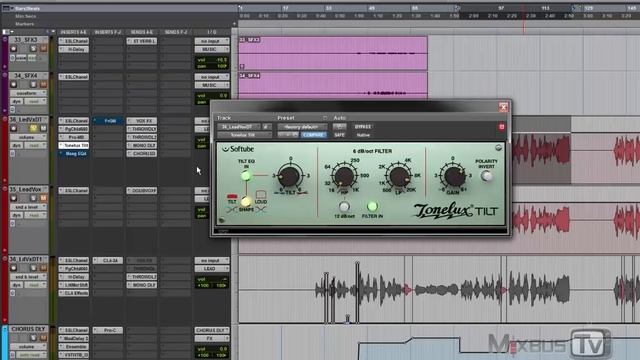Mute the CHORUS DLY track

(x=43, y=338)
